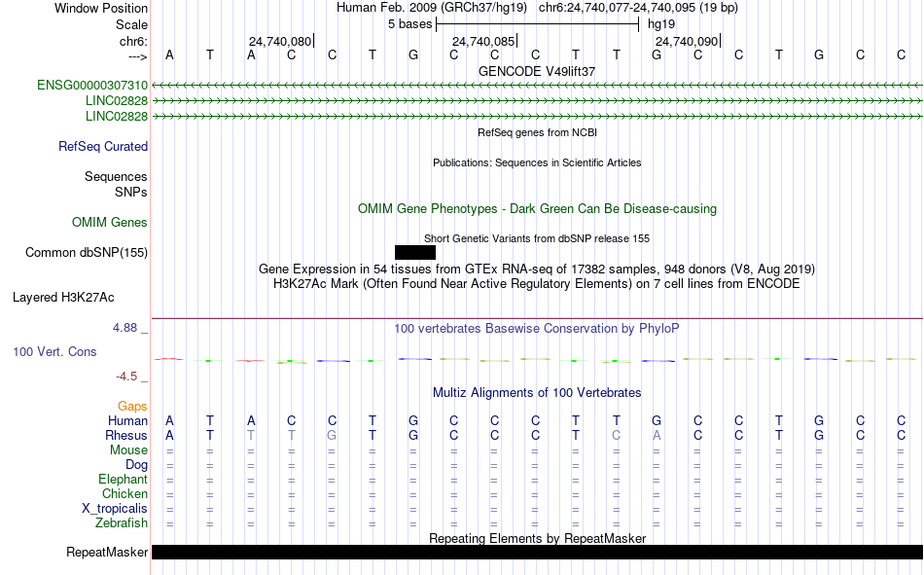
Task: Click the RepeatMasker track label
Action: click(107, 552)
